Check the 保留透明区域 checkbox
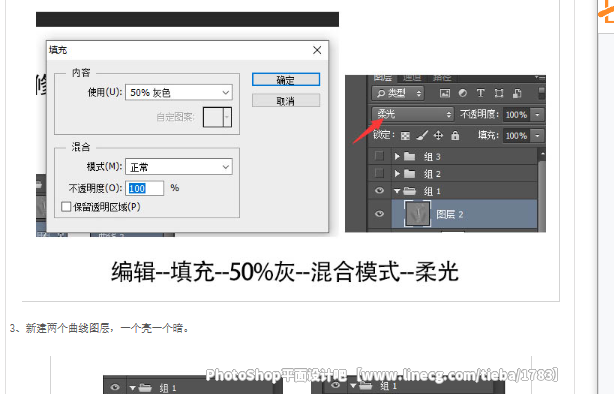The height and width of the screenshot is (394, 614). tap(66, 206)
